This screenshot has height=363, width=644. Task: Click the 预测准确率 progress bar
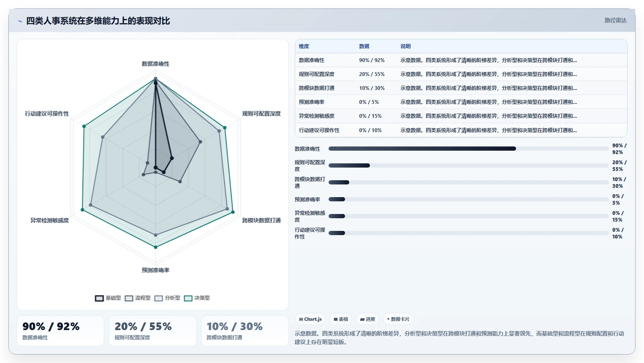coord(469,199)
